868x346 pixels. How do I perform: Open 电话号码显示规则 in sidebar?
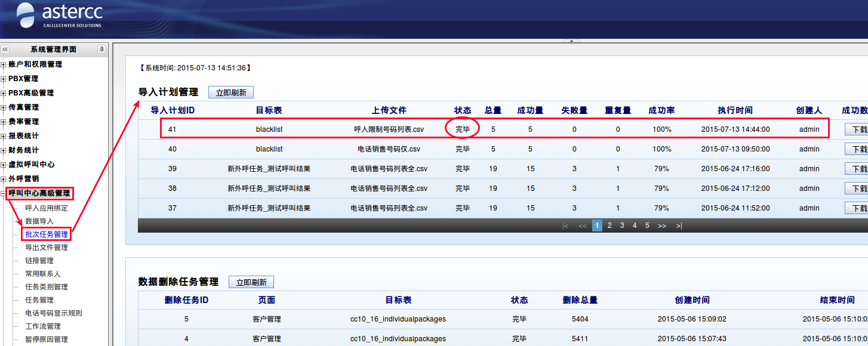(54, 313)
